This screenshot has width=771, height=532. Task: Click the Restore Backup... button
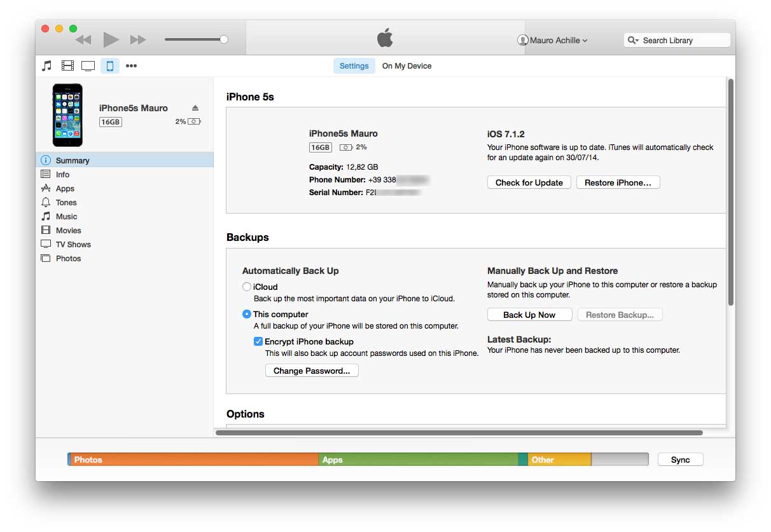pos(620,315)
